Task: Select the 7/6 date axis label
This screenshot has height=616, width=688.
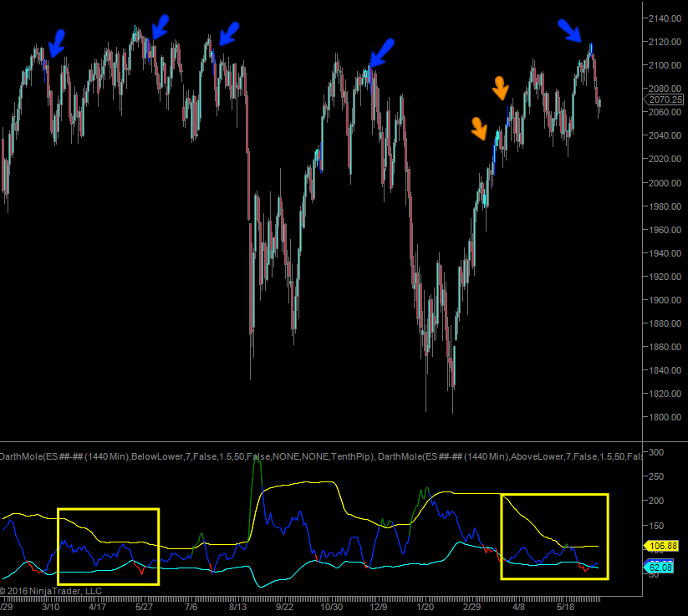Action: tap(191, 608)
